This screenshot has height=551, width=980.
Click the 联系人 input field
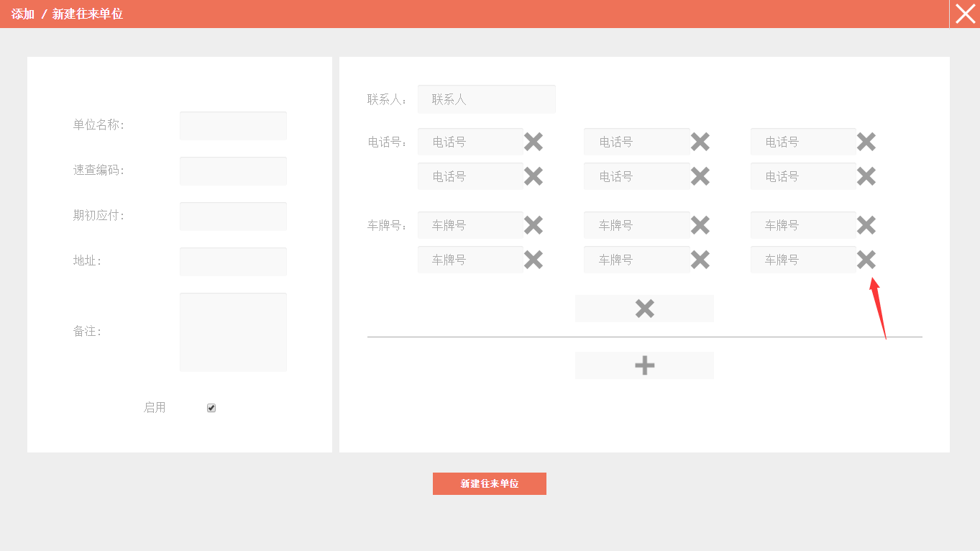tap(486, 99)
